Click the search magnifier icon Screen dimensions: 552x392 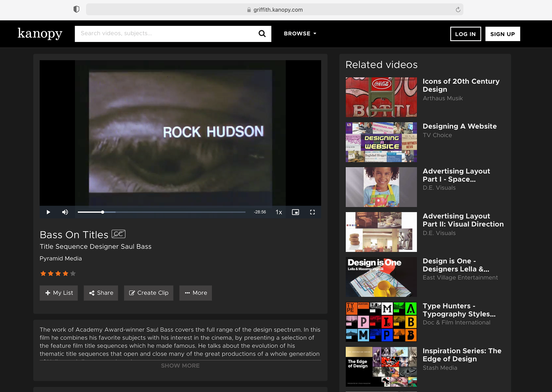coord(262,34)
